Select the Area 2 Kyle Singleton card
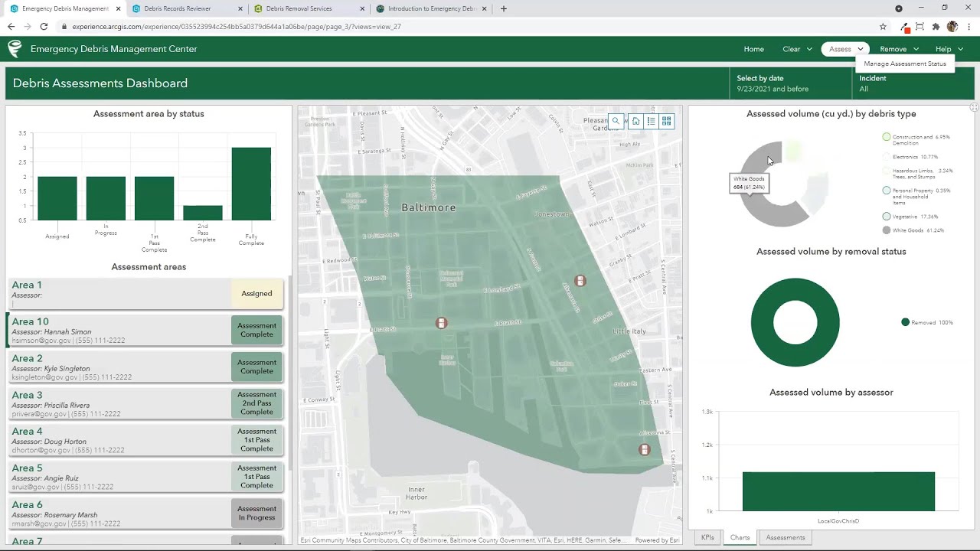980x551 pixels. tap(145, 367)
